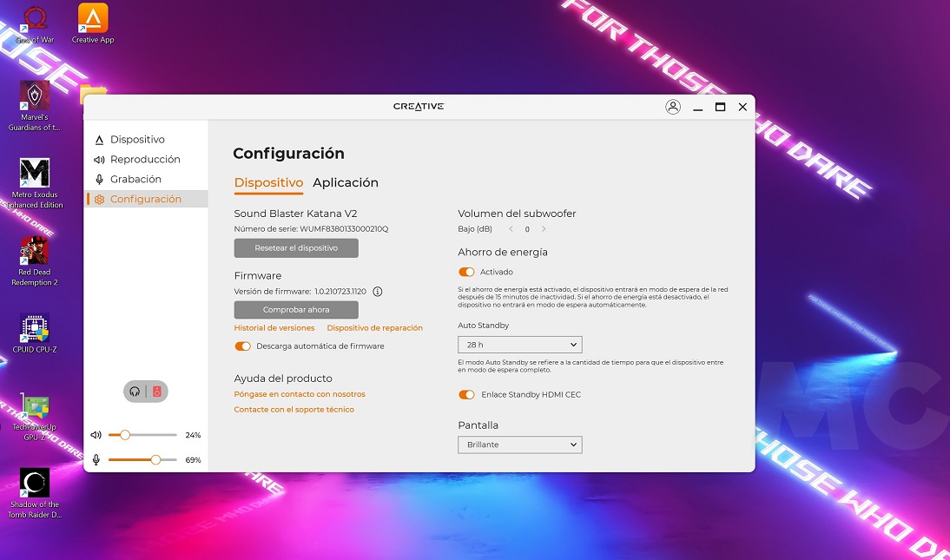
Task: Switch to the Aplicación tab
Action: pos(346,183)
